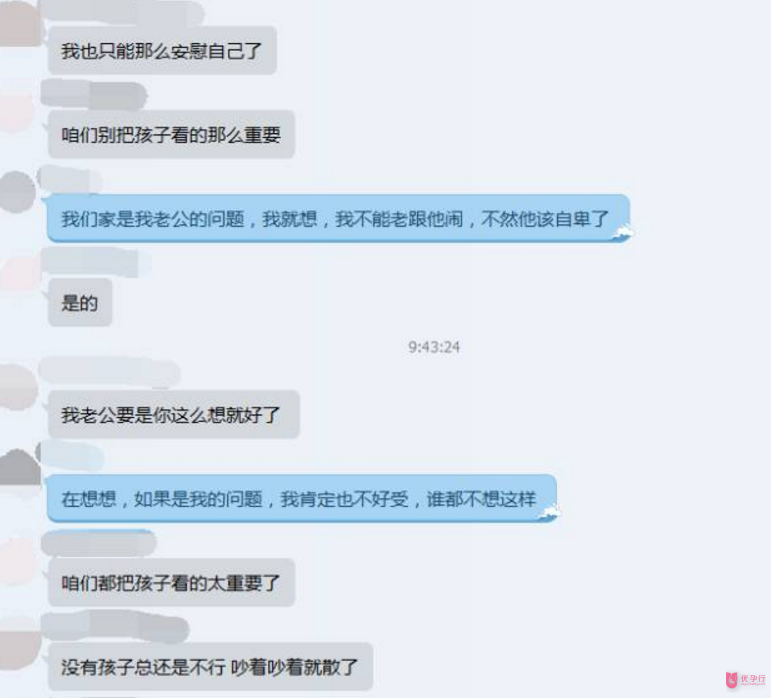The image size is (771, 698).
Task: Click the blue message about 我老公的问题
Action: 338,218
